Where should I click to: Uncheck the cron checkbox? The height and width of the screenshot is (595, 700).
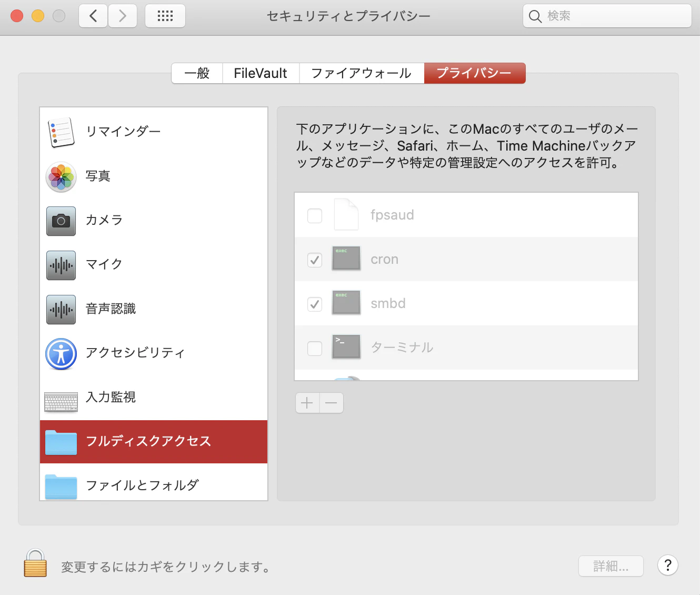click(315, 260)
